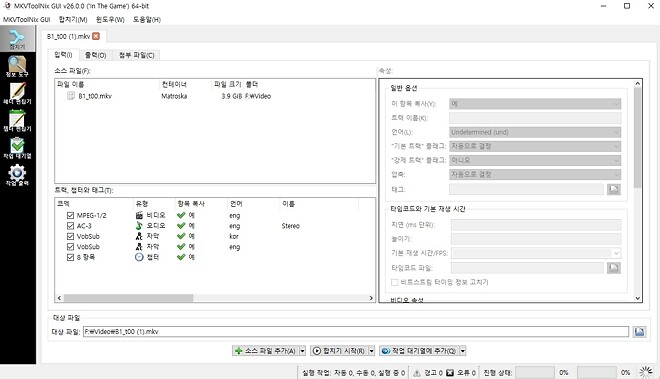
Task: Click the errors icon in status bar
Action: coord(450,373)
